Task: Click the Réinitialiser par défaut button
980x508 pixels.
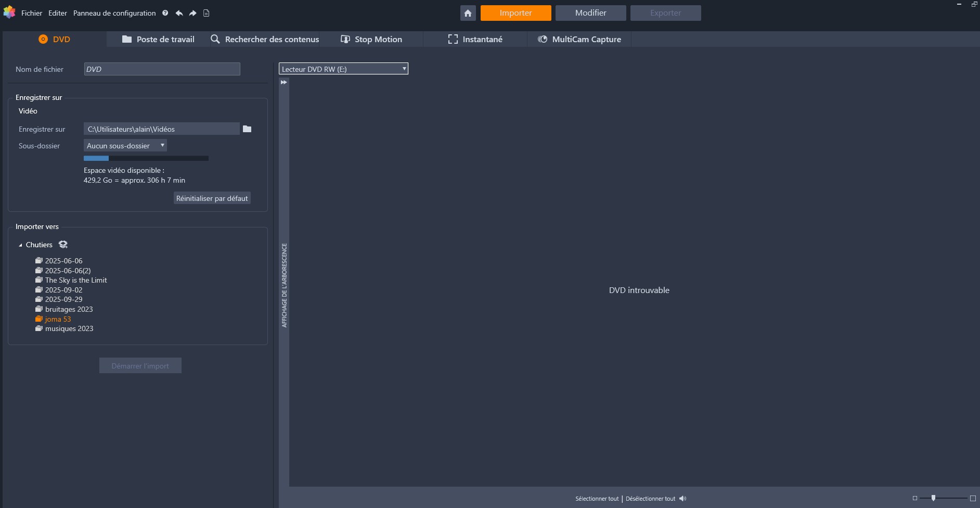Action: tap(212, 198)
